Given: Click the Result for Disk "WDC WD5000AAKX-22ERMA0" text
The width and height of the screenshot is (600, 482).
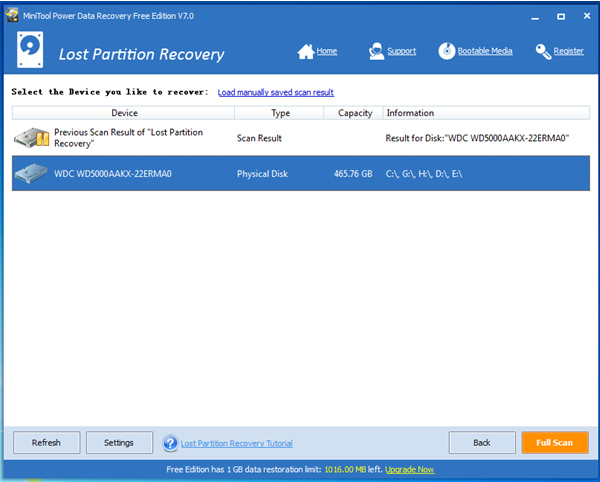Looking at the screenshot, I should tap(477, 138).
